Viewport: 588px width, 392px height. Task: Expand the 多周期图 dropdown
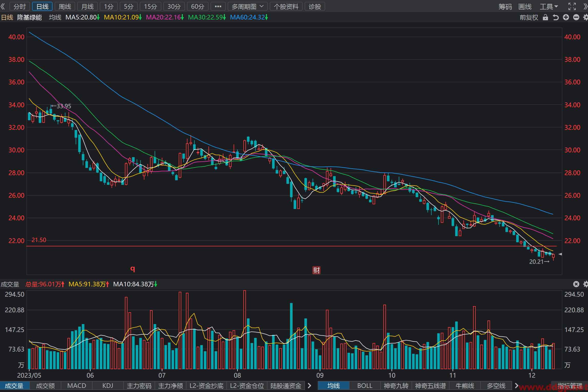pyautogui.click(x=247, y=6)
